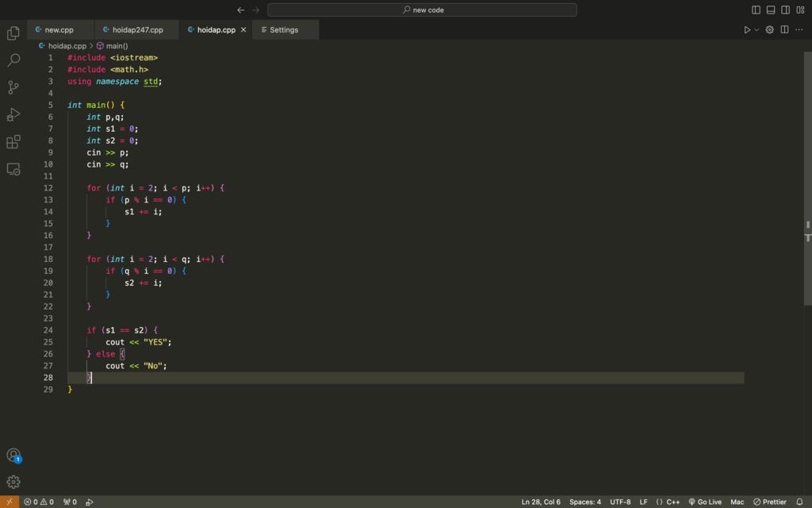This screenshot has height=508, width=812.
Task: Click line number 12 in the gutter
Action: [48, 188]
